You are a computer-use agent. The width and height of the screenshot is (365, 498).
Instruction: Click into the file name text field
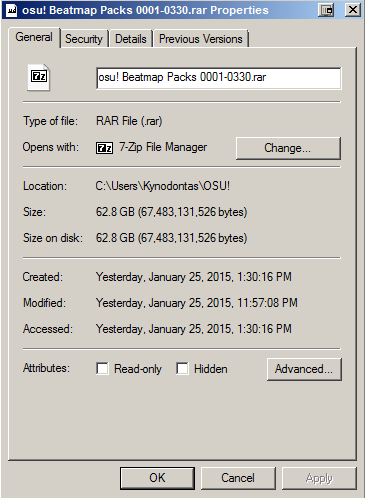[x=219, y=78]
